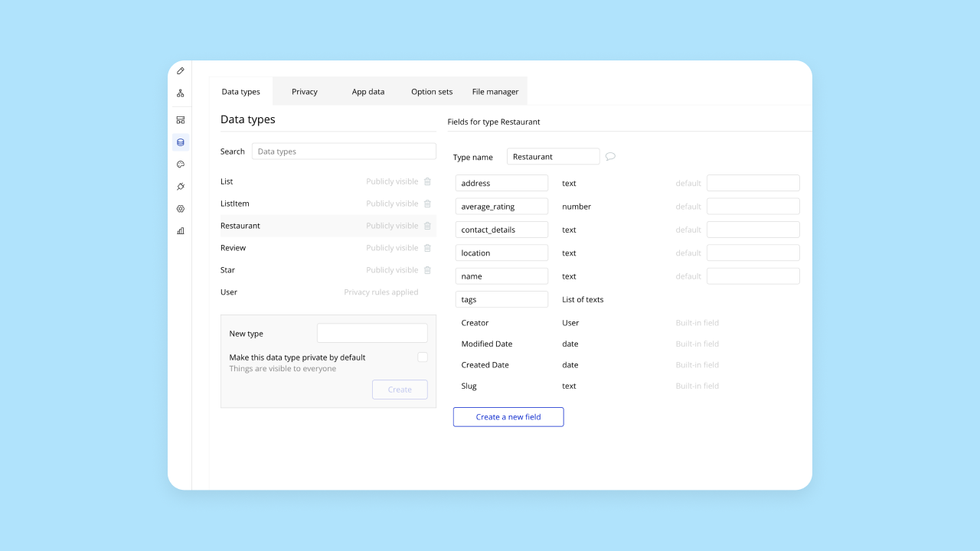Open the Workflow editor from the sidebar

coord(180,93)
